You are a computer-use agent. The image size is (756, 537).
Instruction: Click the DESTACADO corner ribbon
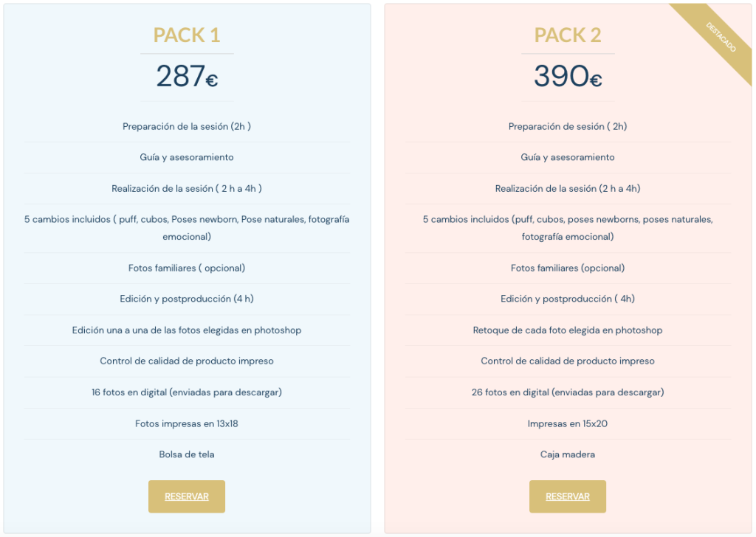click(x=720, y=37)
